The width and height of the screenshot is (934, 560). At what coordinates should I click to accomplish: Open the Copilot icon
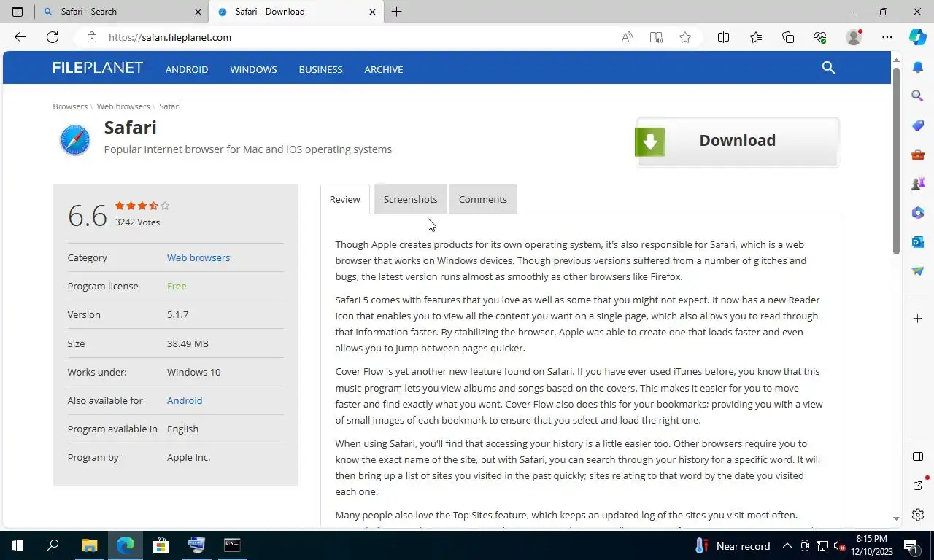(x=918, y=37)
